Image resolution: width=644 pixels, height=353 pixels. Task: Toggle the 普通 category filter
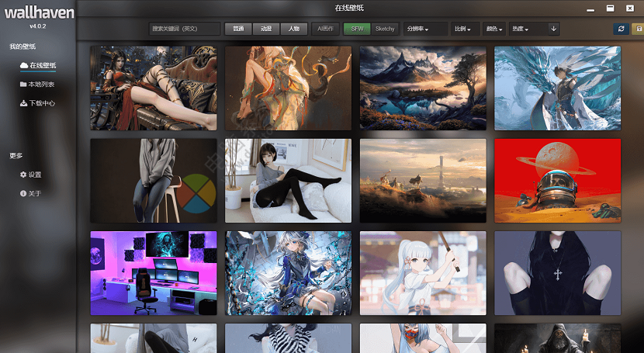tap(238, 29)
